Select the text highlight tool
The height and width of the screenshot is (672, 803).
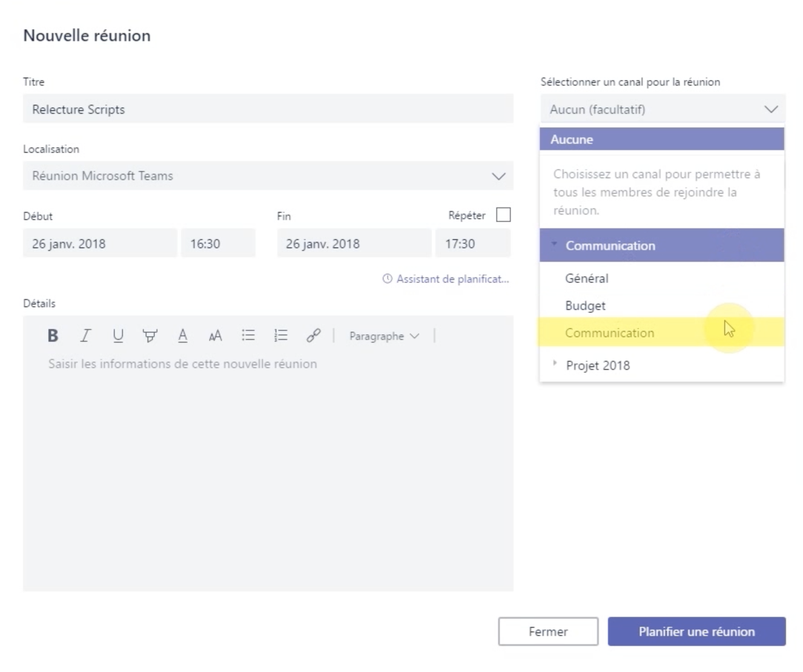coord(150,335)
